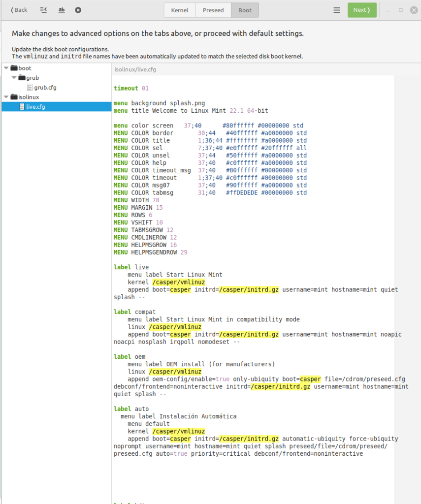Collapse the isolinux folder tree node
421x504 pixels.
tap(6, 97)
